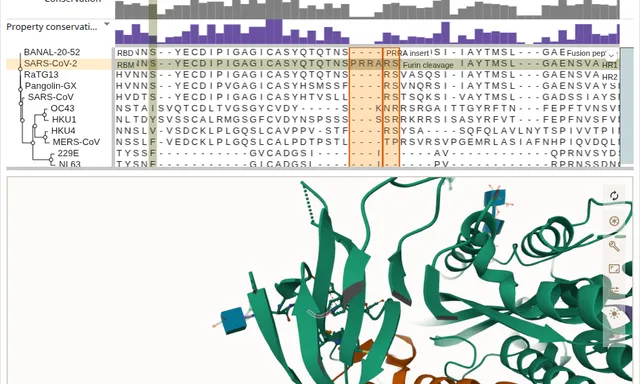This screenshot has width=640, height=384.
Task: Expand the feature annotations chevron
Action: click(611, 55)
